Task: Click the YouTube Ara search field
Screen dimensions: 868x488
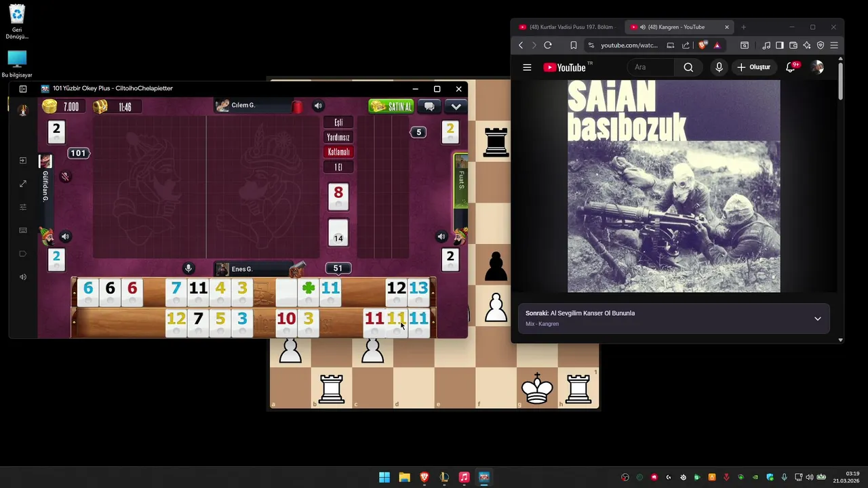Action: point(651,67)
